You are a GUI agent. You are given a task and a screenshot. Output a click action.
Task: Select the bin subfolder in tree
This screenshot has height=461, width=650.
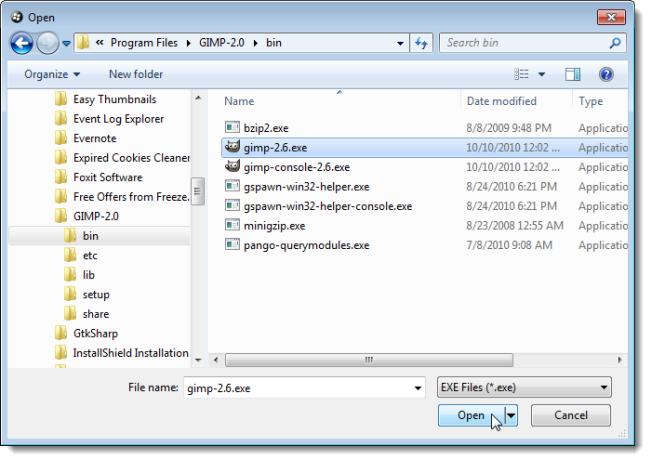(x=90, y=236)
